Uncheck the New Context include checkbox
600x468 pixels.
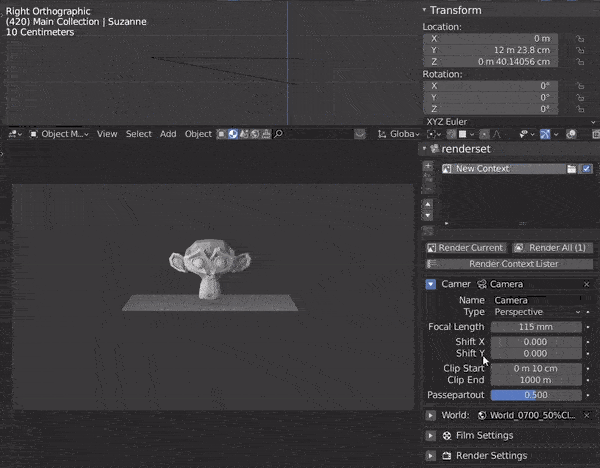(586, 169)
